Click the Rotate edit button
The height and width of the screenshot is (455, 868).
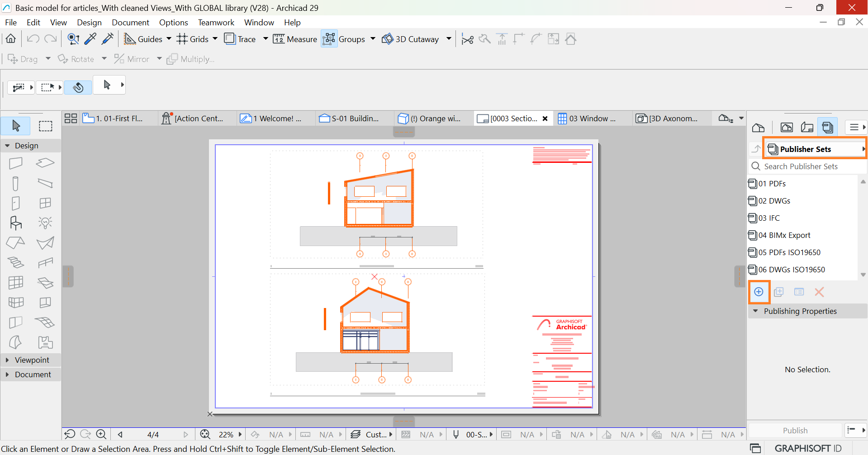tap(76, 59)
